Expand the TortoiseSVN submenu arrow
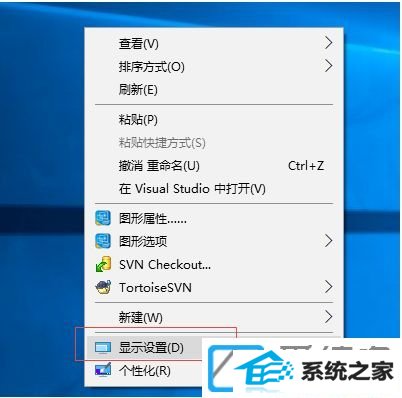This screenshot has width=402, height=398. click(329, 287)
